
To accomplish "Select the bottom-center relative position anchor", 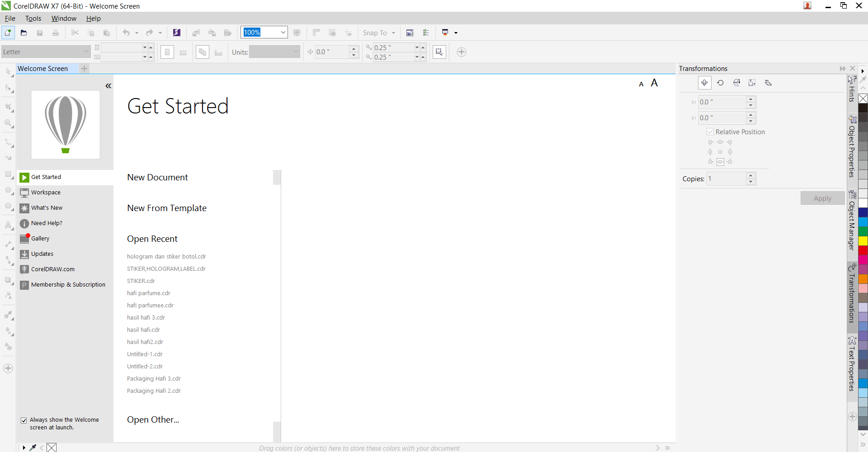I will (720, 162).
